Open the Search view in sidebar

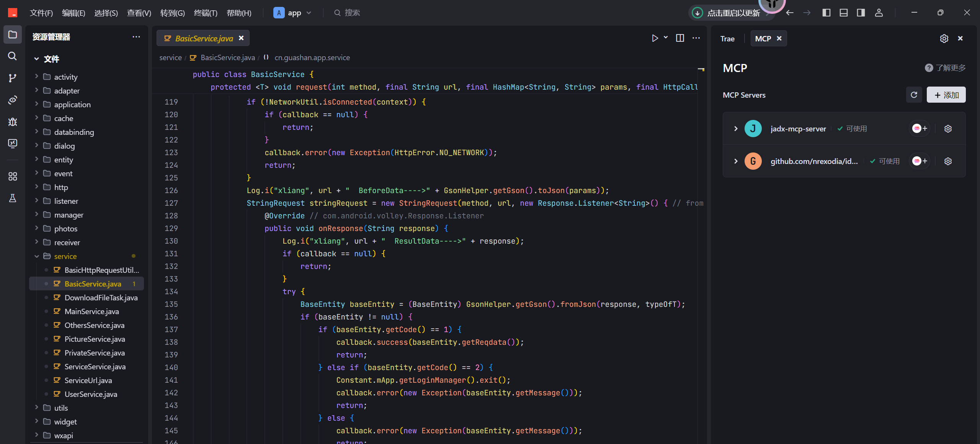tap(12, 56)
